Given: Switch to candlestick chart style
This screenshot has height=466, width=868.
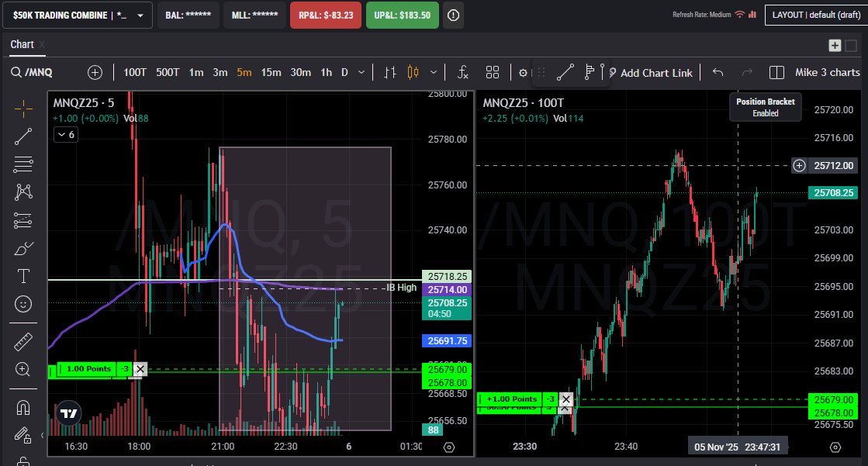Looking at the screenshot, I should pyautogui.click(x=413, y=73).
